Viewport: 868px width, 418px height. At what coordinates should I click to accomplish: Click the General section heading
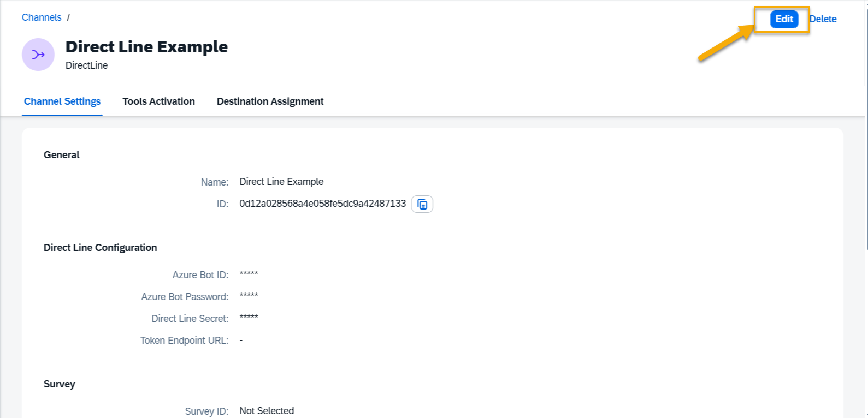coord(61,155)
